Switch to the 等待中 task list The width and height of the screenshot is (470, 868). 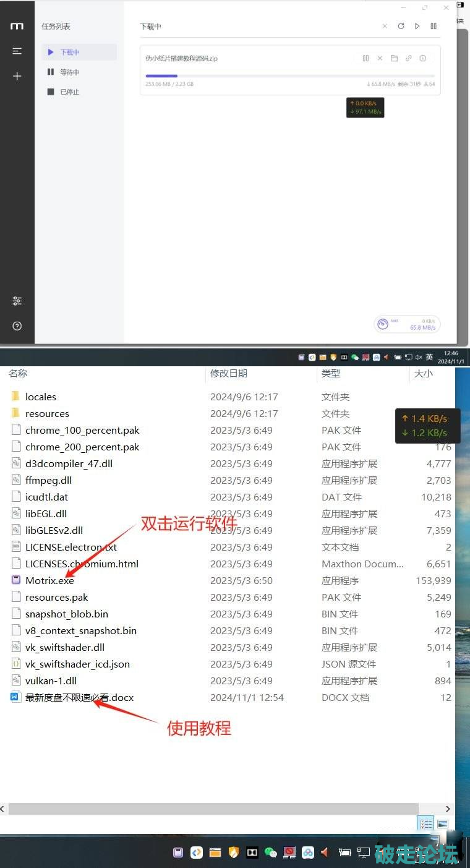pos(69,72)
